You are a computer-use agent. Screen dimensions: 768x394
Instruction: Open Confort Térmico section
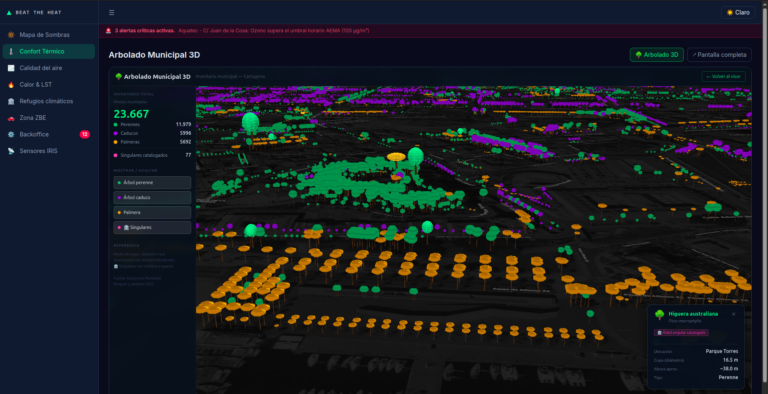[48, 51]
